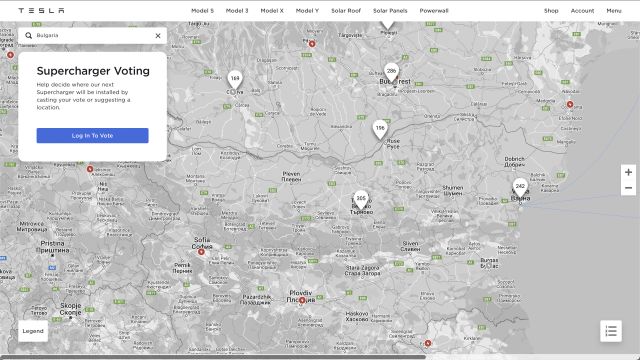Open the Solar Roof page
Screen dimensions: 640x360
pos(346,11)
